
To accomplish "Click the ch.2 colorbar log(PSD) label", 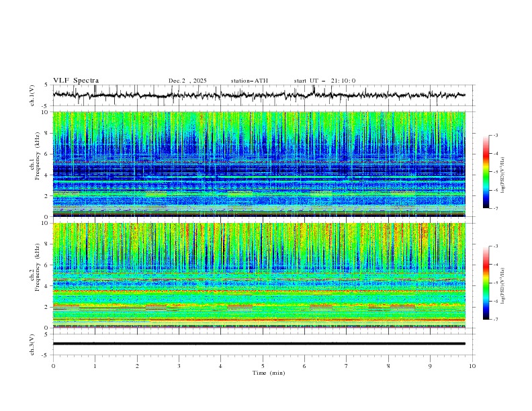I will 502,285.
